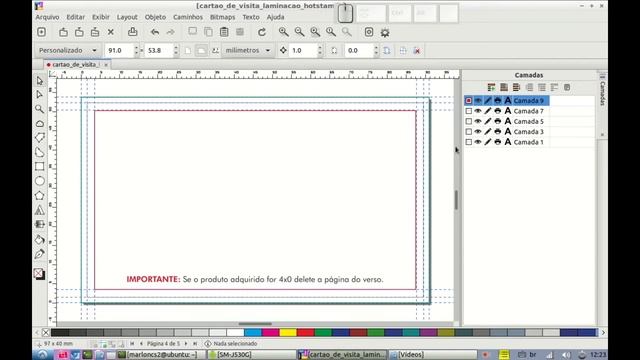Viewport: 640px width, 360px height.
Task: Toggle editable pencil for Camada 3
Action: (x=488, y=132)
